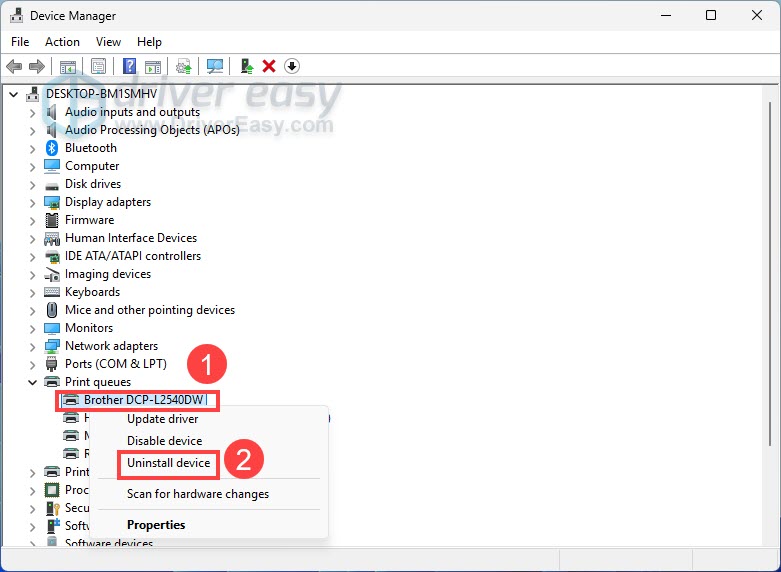Click the Add hardware green-arrow toolbar icon
Screen dimensions: 781x572
pyautogui.click(x=247, y=66)
